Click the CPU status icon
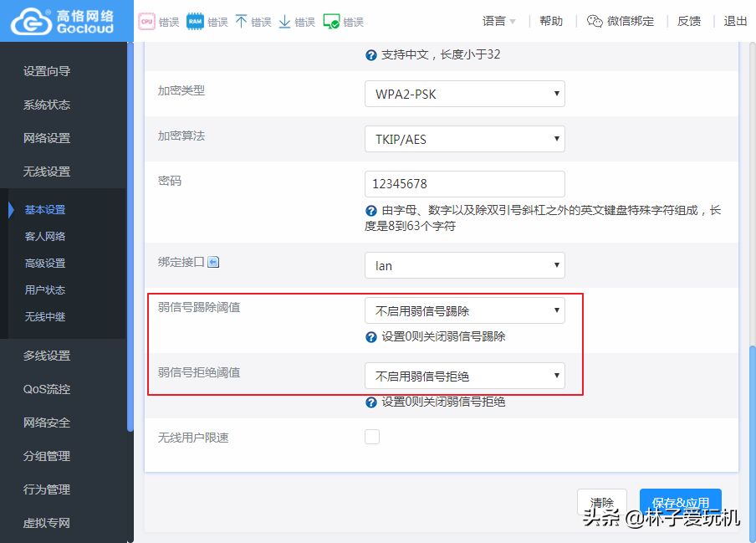 coord(146,22)
